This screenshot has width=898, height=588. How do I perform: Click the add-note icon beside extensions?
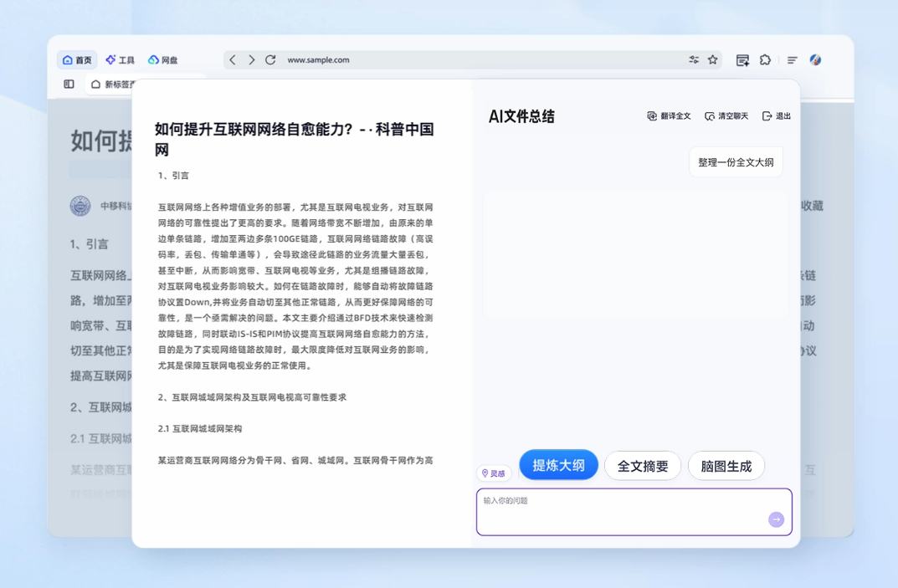pyautogui.click(x=741, y=59)
